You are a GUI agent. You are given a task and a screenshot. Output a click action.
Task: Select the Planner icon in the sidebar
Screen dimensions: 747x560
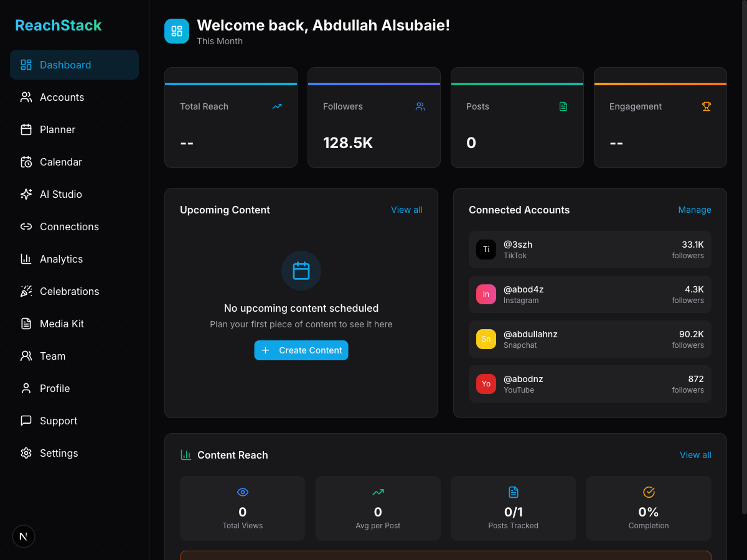(x=26, y=129)
